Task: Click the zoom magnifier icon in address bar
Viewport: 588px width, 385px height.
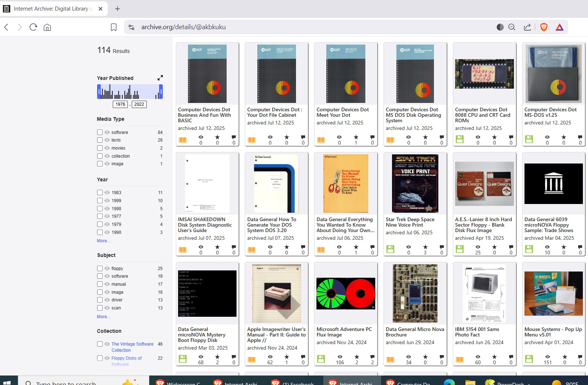Action: pyautogui.click(x=512, y=27)
